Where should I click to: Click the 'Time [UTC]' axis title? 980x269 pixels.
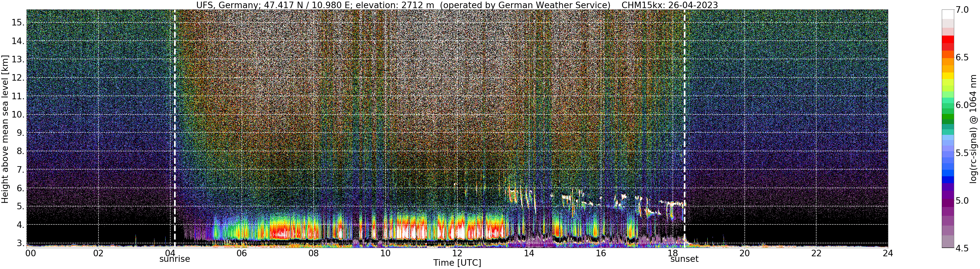tap(457, 263)
